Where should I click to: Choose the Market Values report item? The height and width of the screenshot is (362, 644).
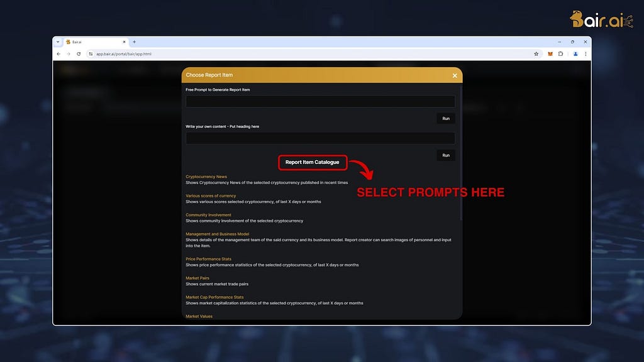pos(199,316)
